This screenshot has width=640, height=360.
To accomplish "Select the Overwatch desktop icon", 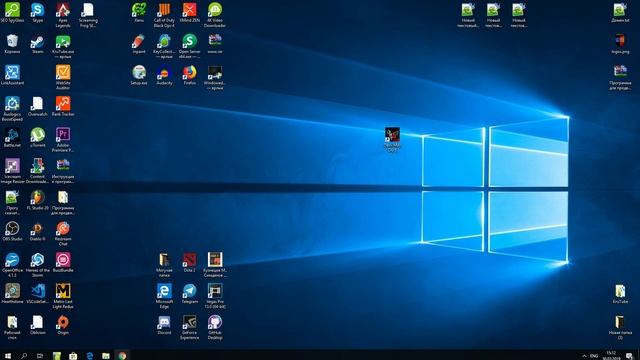I will (x=38, y=107).
